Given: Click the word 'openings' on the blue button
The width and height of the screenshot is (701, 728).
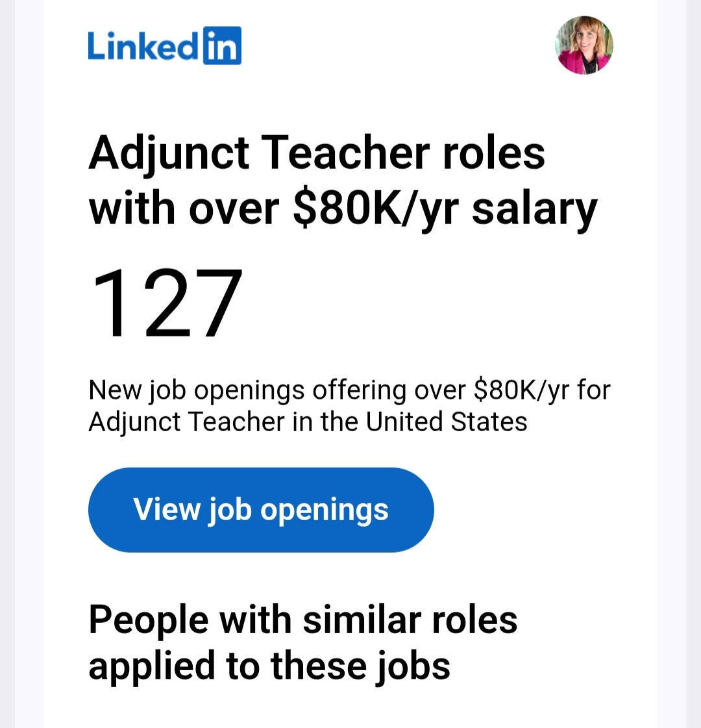Looking at the screenshot, I should point(325,510).
